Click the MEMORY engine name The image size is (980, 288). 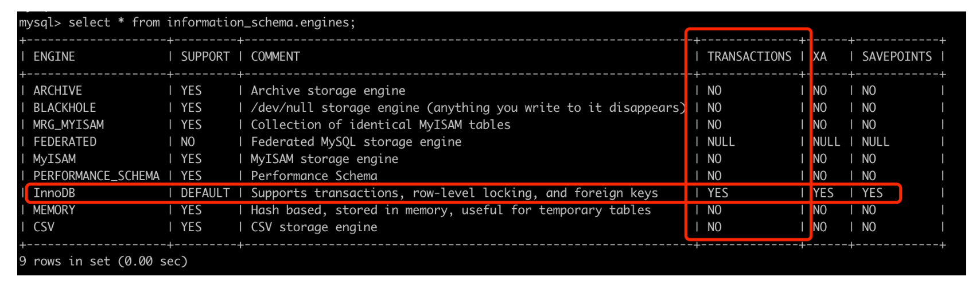tap(54, 210)
